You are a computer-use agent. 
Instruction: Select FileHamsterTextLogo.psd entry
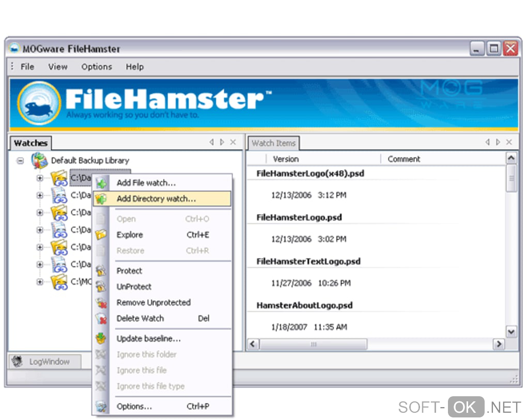click(308, 261)
